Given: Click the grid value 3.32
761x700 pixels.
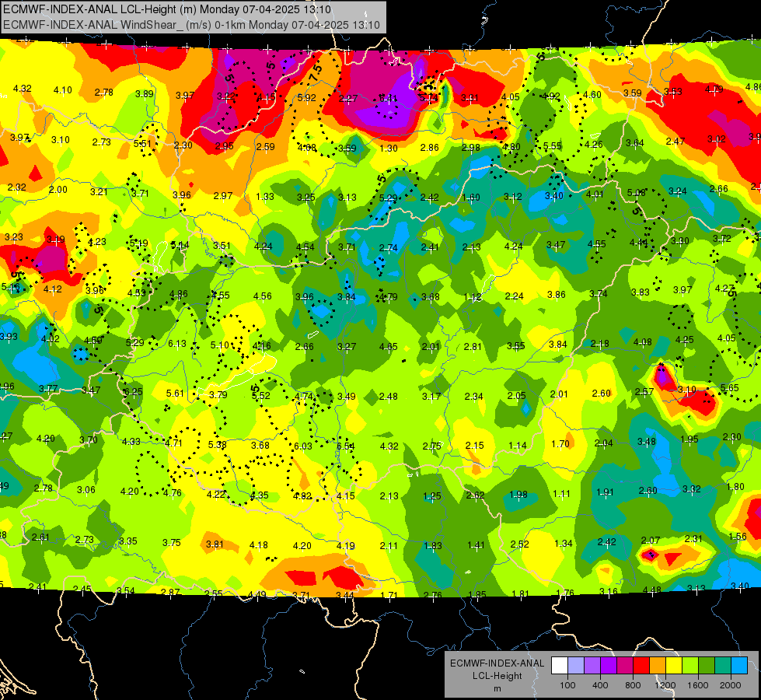Looking at the screenshot, I should point(691,488).
